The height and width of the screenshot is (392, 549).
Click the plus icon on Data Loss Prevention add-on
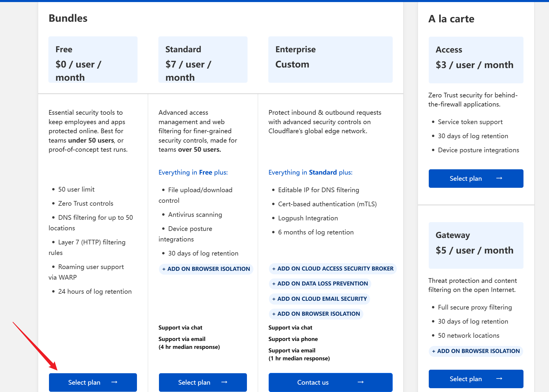click(x=274, y=284)
